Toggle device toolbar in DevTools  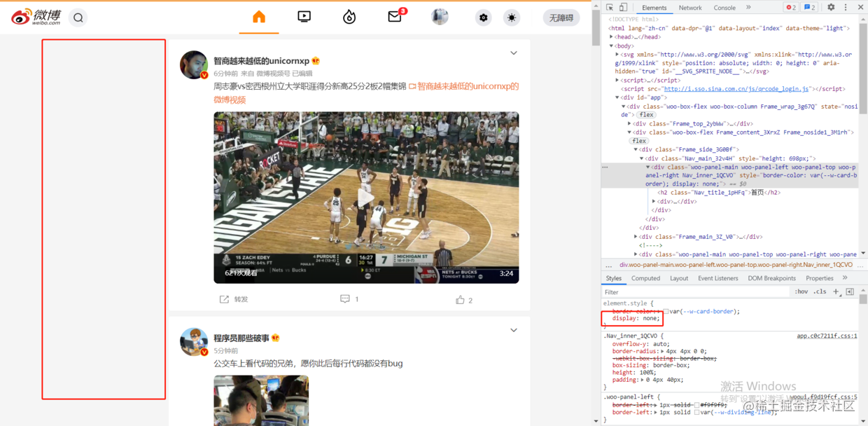(x=623, y=8)
